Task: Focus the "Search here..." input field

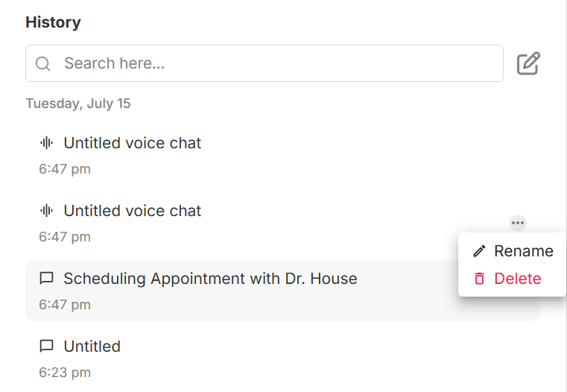Action: click(x=276, y=64)
